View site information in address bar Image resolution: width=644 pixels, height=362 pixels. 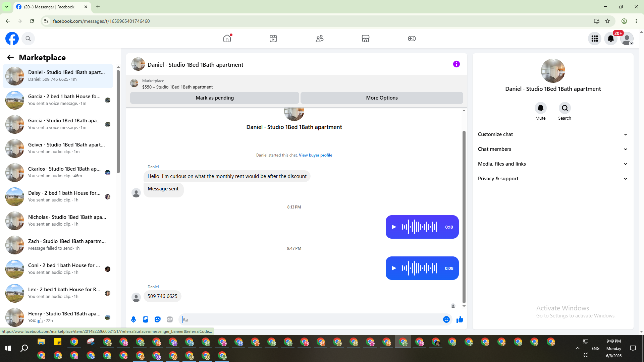pyautogui.click(x=46, y=21)
